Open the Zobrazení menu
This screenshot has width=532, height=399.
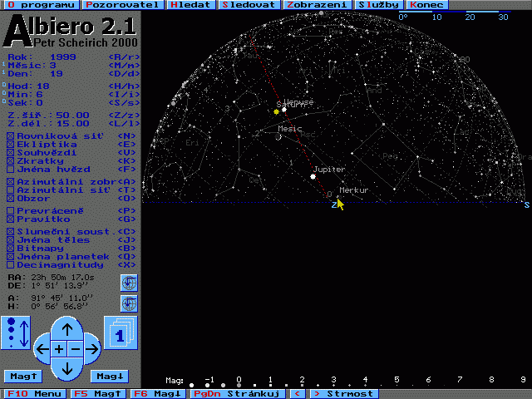click(x=317, y=4)
